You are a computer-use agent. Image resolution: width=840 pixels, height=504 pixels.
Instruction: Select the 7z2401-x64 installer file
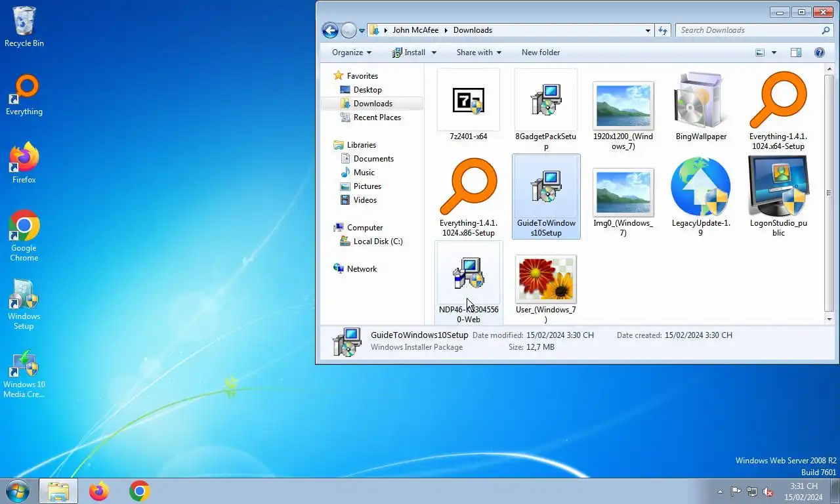click(x=469, y=105)
